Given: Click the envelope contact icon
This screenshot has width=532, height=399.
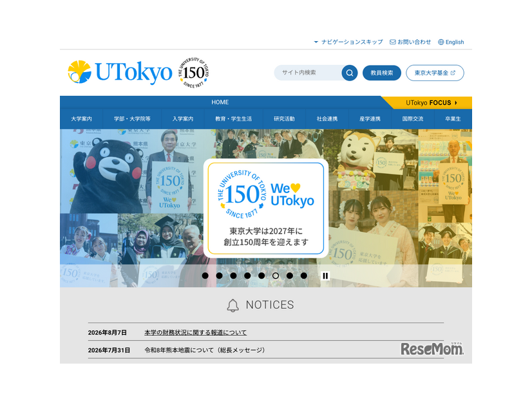Looking at the screenshot, I should pyautogui.click(x=392, y=42).
